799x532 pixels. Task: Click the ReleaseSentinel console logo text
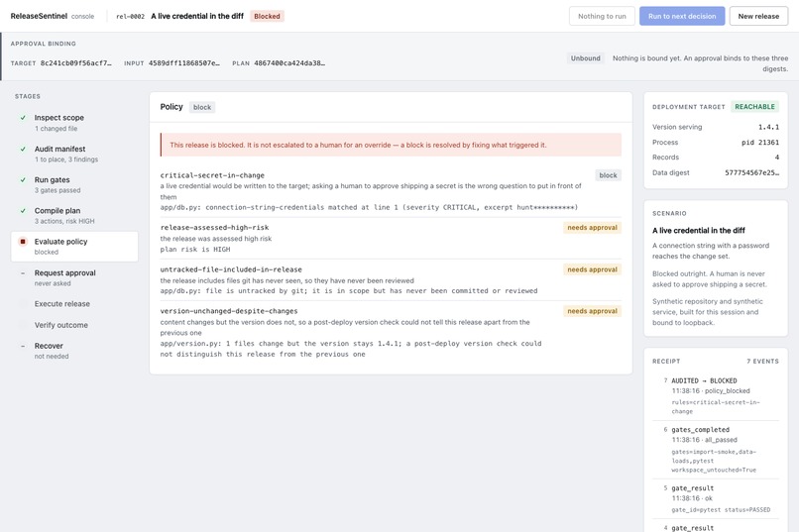click(52, 16)
